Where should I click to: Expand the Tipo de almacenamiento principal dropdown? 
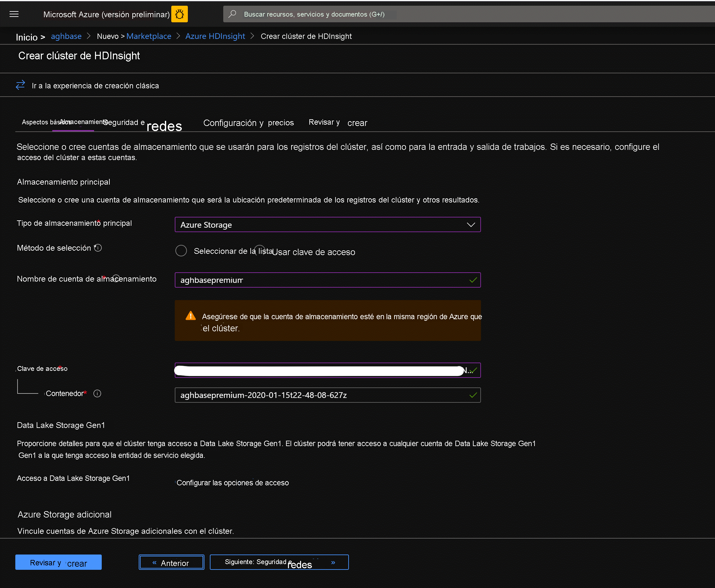point(328,224)
